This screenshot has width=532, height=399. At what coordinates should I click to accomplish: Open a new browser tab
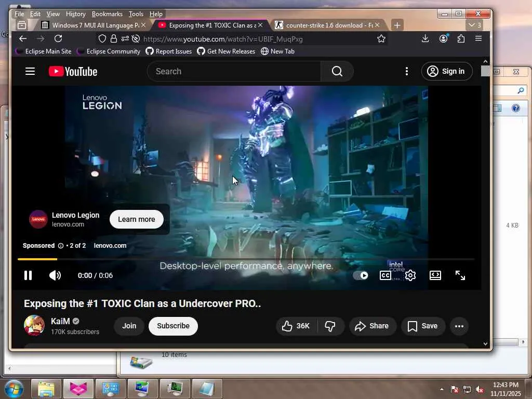coord(397,25)
